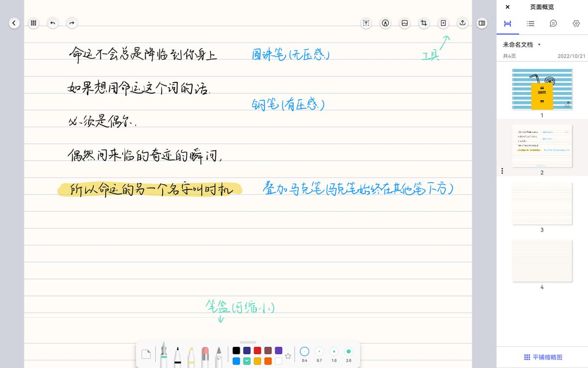The width and height of the screenshot is (588, 368).
Task: Open the export/share icon
Action: (462, 23)
